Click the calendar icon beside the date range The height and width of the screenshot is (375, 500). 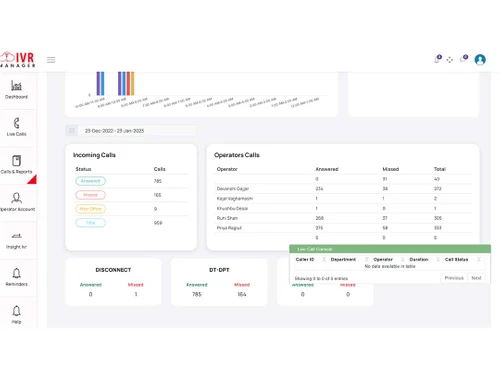(x=72, y=131)
